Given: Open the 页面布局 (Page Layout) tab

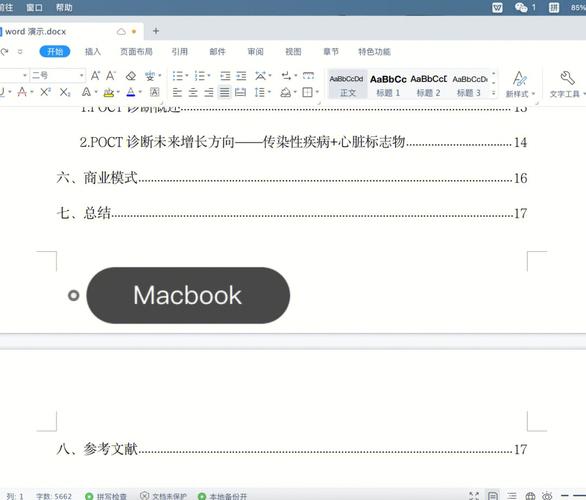Looking at the screenshot, I should click(136, 52).
